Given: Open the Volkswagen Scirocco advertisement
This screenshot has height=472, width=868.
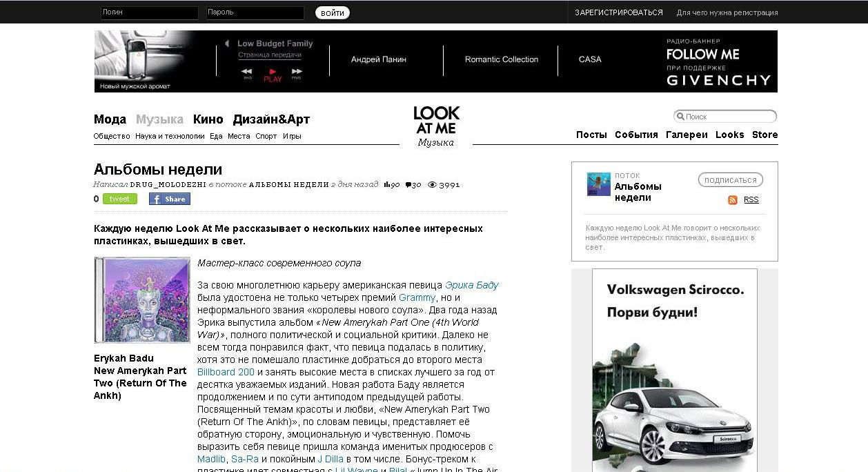Looking at the screenshot, I should coord(675,370).
